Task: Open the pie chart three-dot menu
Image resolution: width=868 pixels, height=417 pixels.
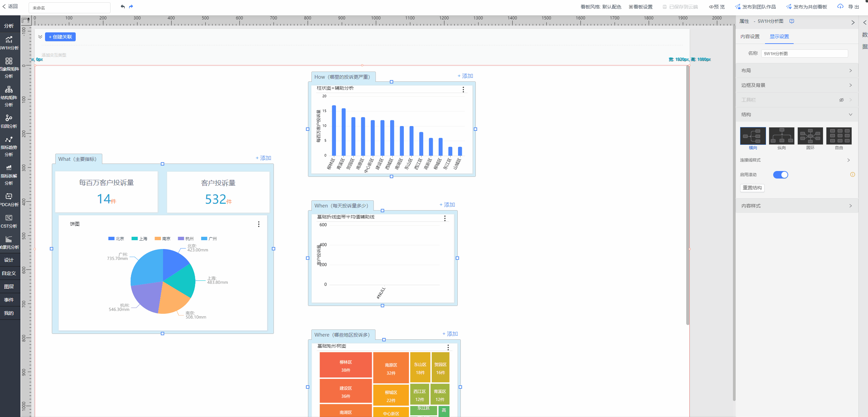Action: 259,224
